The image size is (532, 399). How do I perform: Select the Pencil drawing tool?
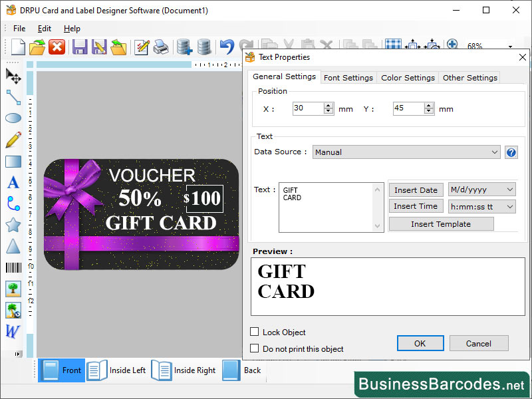[14, 140]
